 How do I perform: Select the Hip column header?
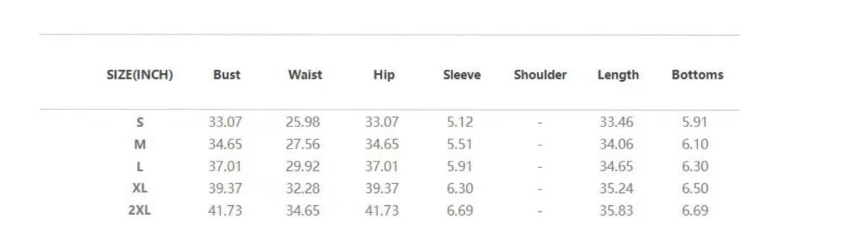pos(384,75)
